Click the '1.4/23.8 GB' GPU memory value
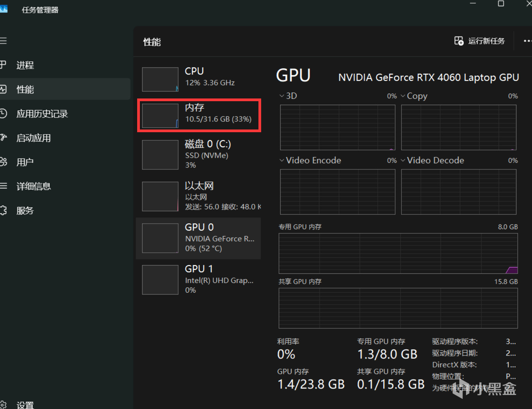Screen dimensions: 532x409 pyautogui.click(x=311, y=384)
